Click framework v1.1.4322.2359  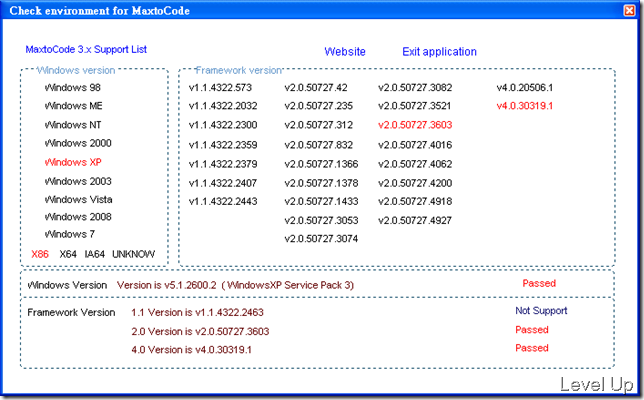(223, 145)
